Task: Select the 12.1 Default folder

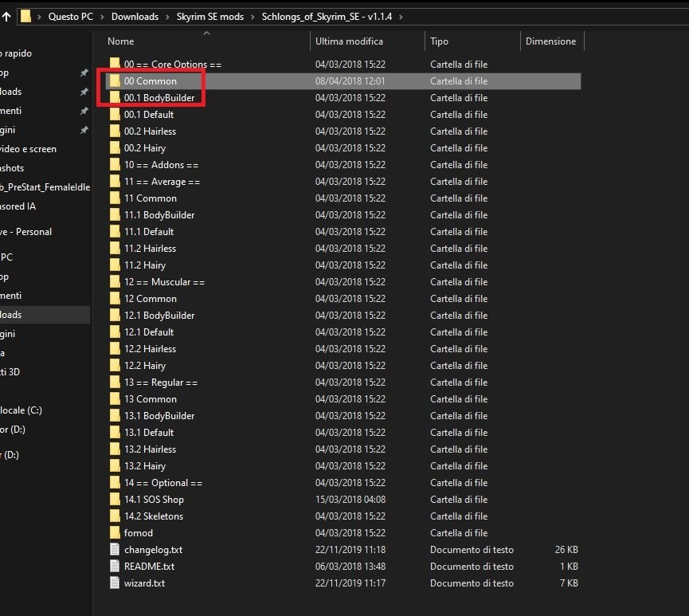Action: tap(148, 332)
